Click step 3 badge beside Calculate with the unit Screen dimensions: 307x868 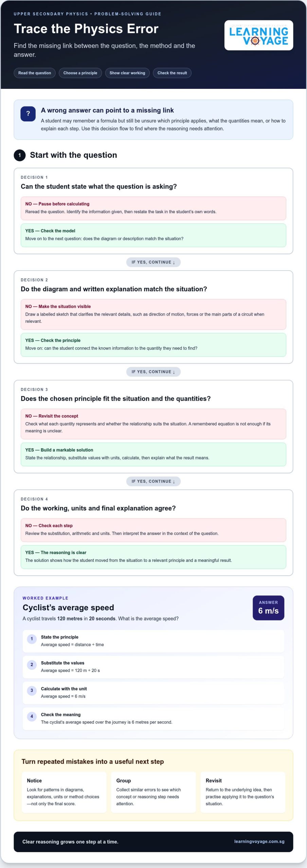pos(32,690)
